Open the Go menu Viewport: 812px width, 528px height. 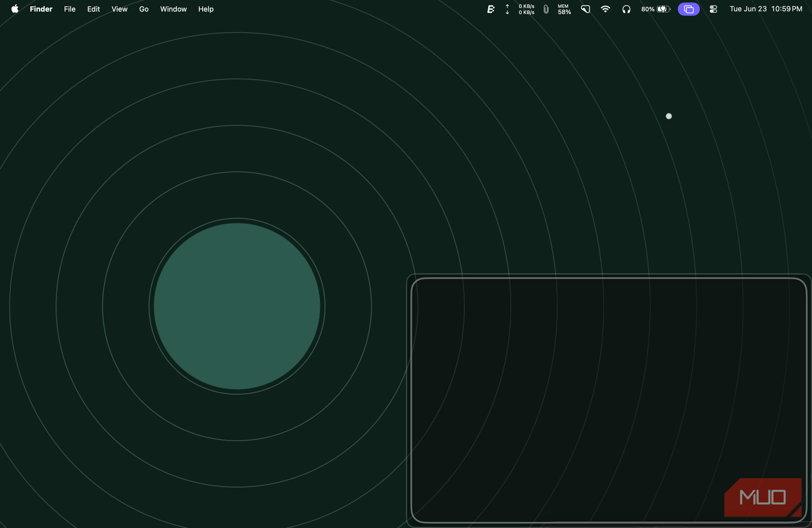pyautogui.click(x=144, y=9)
